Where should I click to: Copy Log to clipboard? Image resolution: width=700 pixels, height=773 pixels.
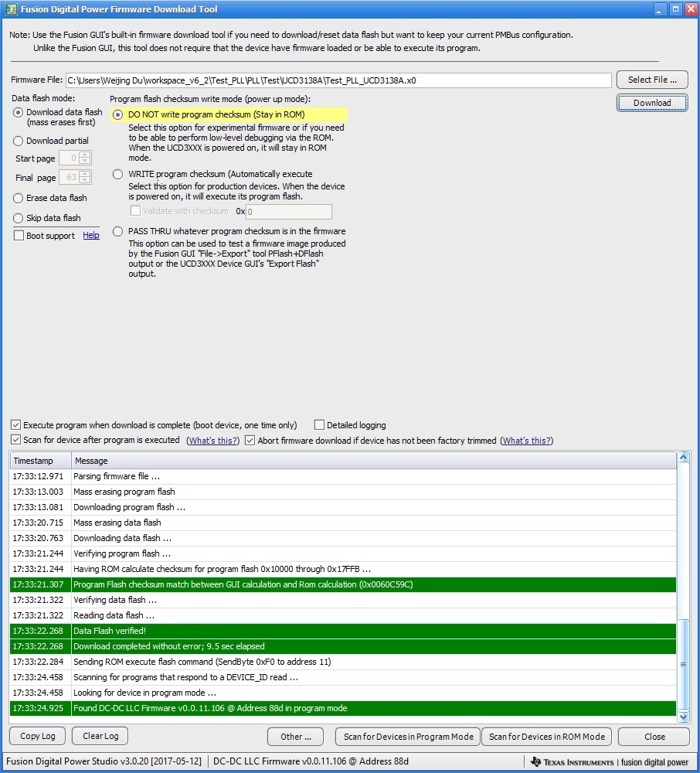click(x=37, y=737)
